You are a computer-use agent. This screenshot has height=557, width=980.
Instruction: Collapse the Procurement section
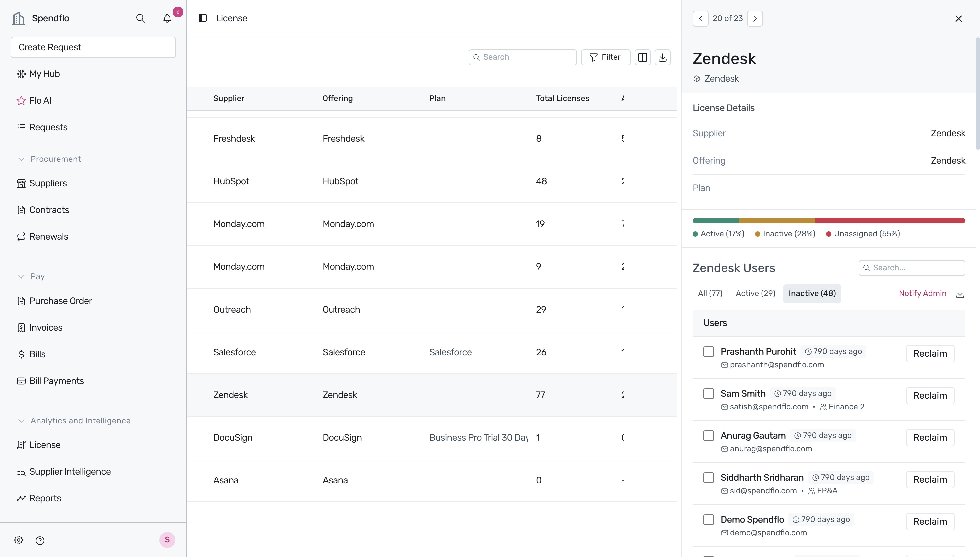tap(49, 159)
